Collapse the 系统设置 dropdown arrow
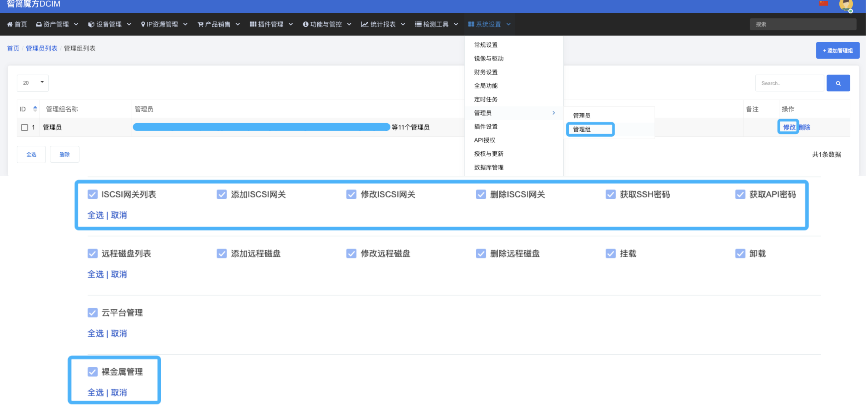 pyautogui.click(x=510, y=24)
